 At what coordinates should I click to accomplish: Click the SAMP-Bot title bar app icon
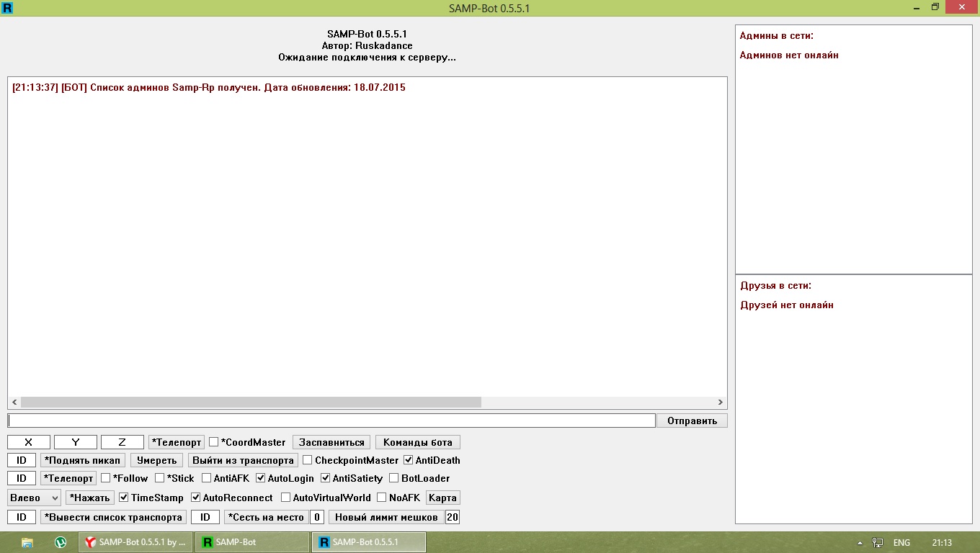(8, 8)
